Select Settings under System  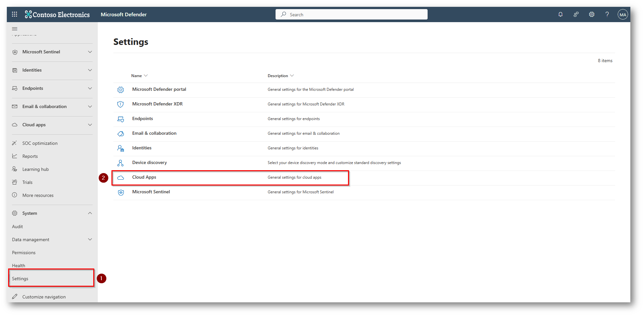click(x=20, y=279)
